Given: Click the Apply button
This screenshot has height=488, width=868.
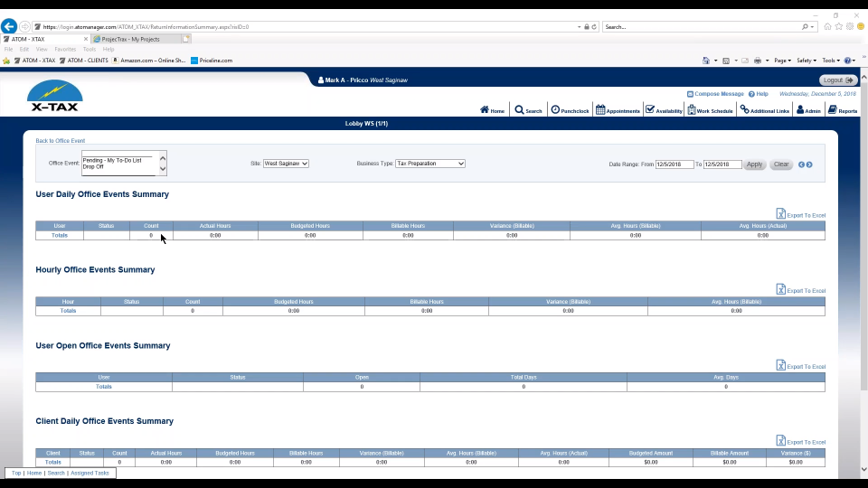Looking at the screenshot, I should [x=754, y=164].
